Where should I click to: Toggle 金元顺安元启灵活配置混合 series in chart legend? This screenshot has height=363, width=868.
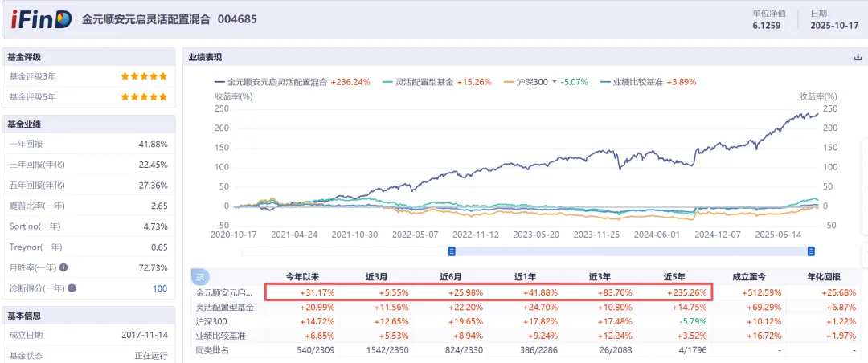point(277,82)
